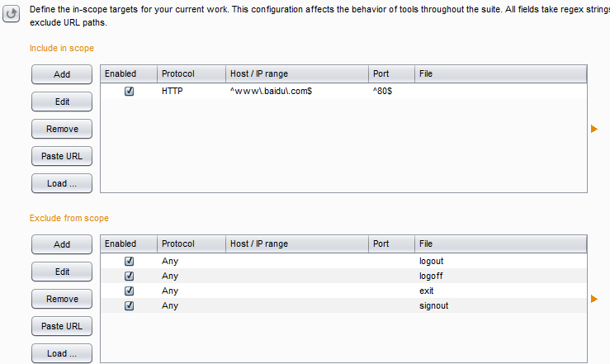The height and width of the screenshot is (364, 610).
Task: Click Paste URL in Include in scope
Action: click(62, 156)
